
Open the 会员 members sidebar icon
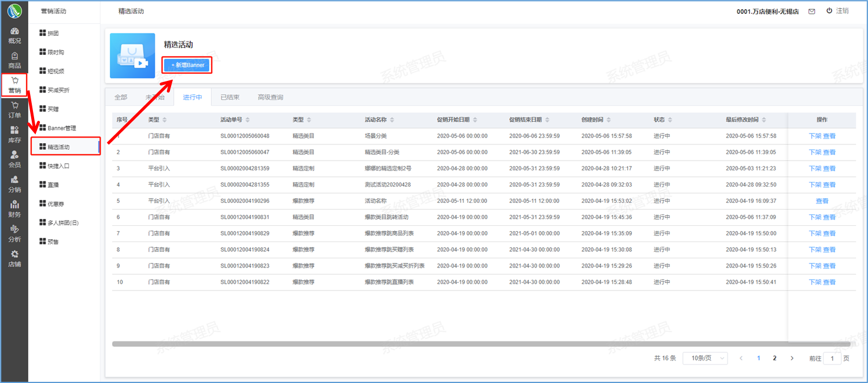pyautogui.click(x=14, y=159)
